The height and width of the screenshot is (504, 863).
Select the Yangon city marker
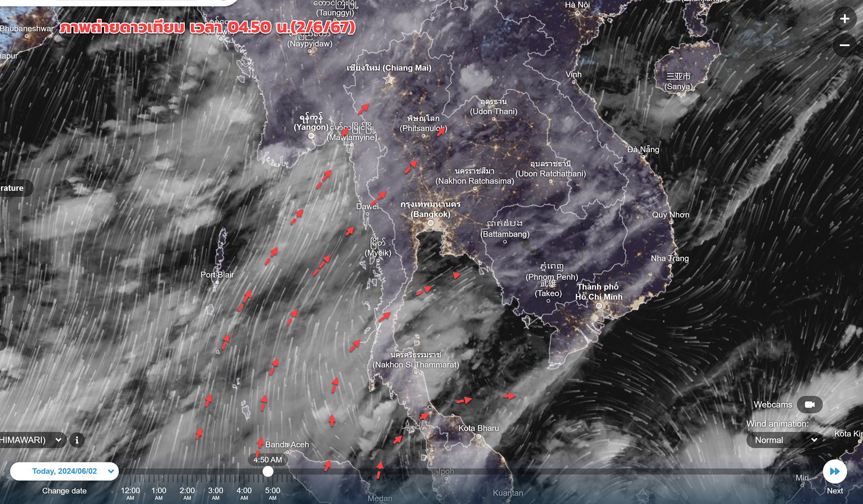click(311, 136)
